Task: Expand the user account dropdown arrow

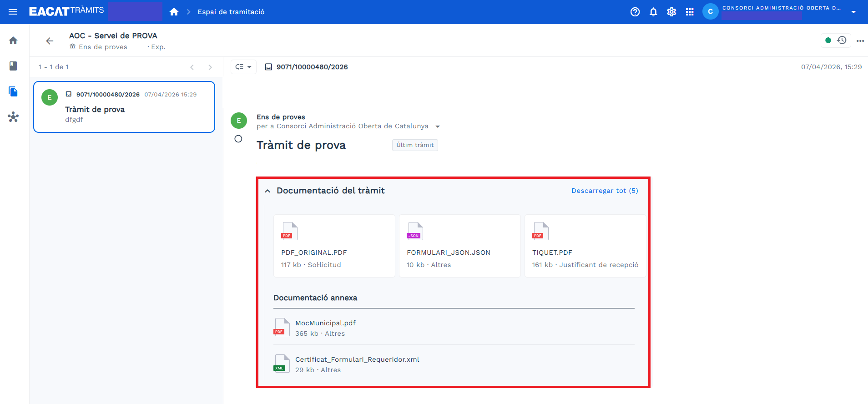Action: tap(853, 12)
